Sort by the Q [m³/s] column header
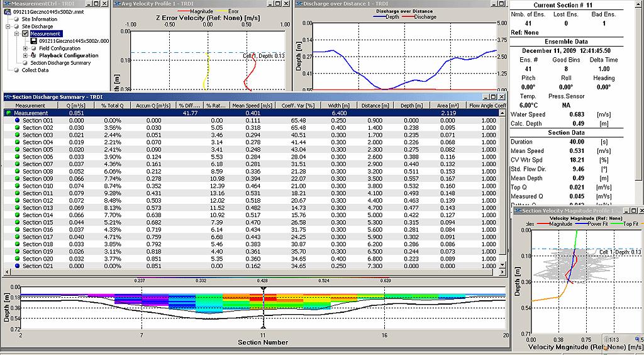Screen dimensions: 644x355 click(x=76, y=106)
